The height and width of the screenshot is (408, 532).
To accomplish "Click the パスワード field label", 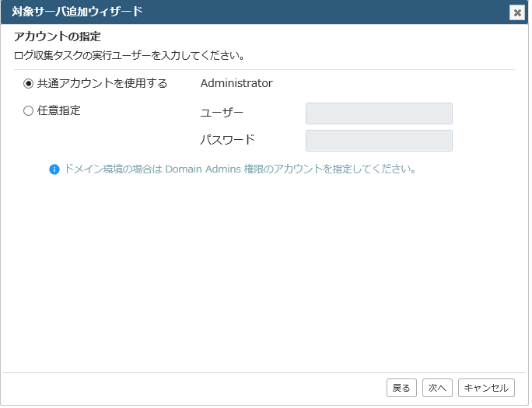I will tap(229, 140).
